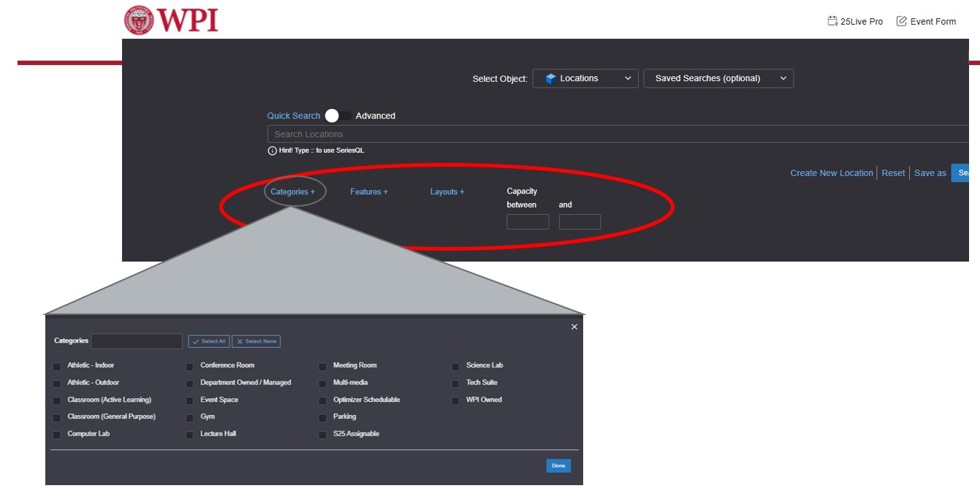Check the Athletic - Indoor checkbox

coord(57,366)
